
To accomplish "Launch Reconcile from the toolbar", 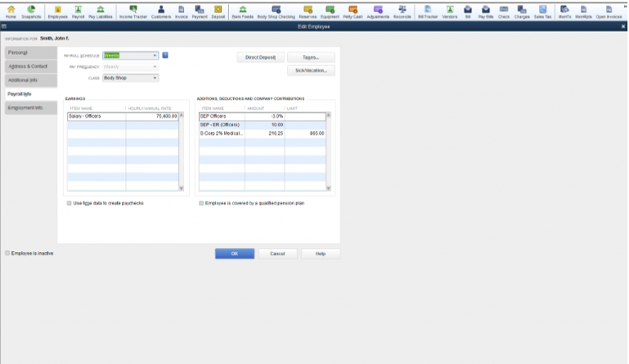I will click(x=402, y=11).
